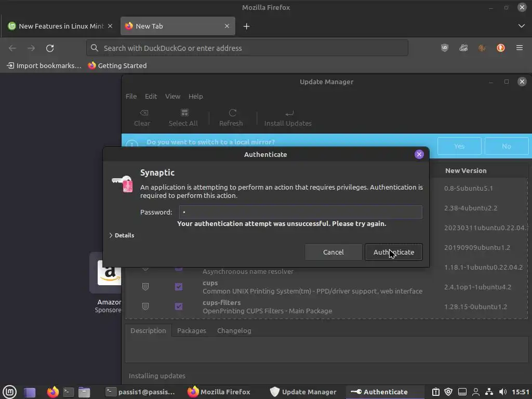Image resolution: width=532 pixels, height=399 pixels.
Task: Open the Amazon sponsored shortcut tile
Action: click(x=106, y=272)
